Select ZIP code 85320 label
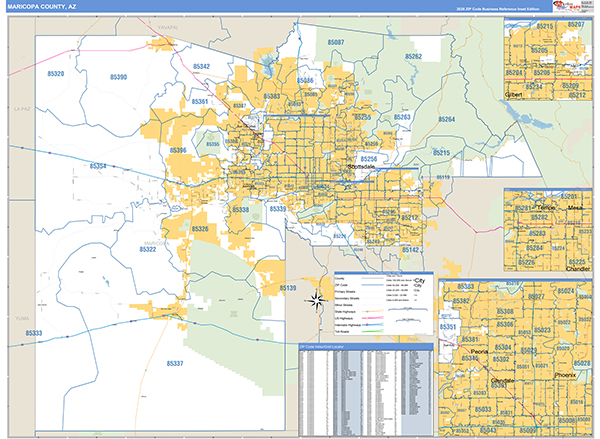This screenshot has height=439, width=600. (x=55, y=75)
